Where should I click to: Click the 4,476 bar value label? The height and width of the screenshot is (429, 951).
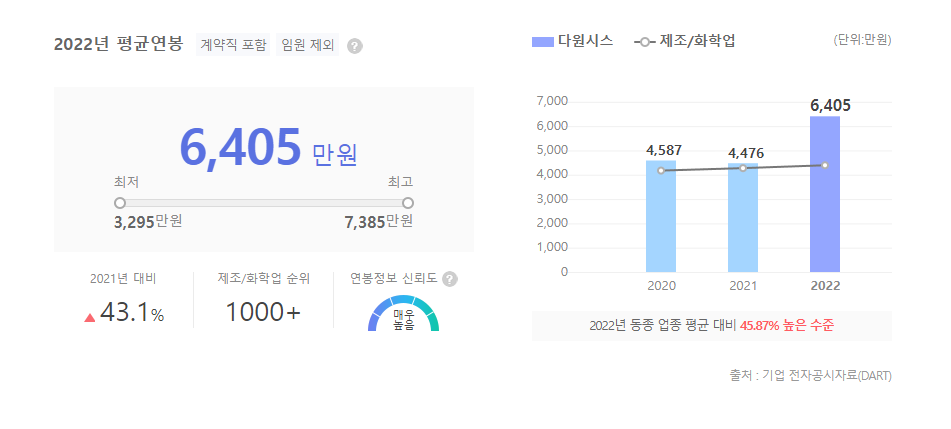pos(746,153)
